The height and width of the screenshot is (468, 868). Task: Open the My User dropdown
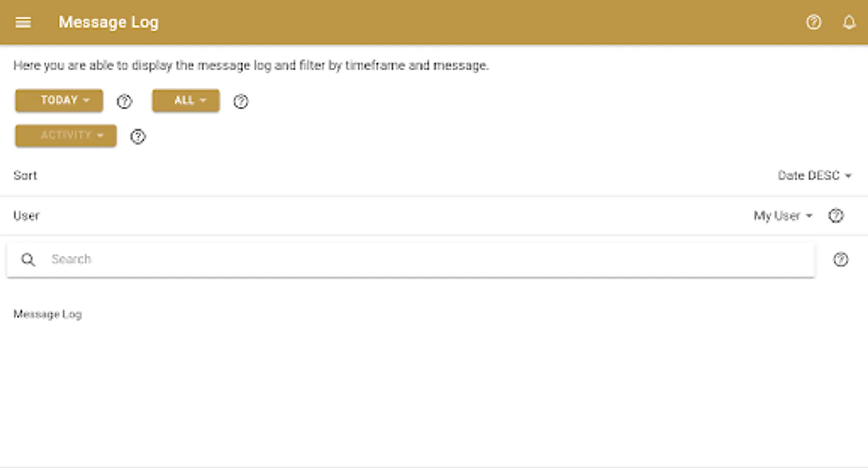(783, 216)
